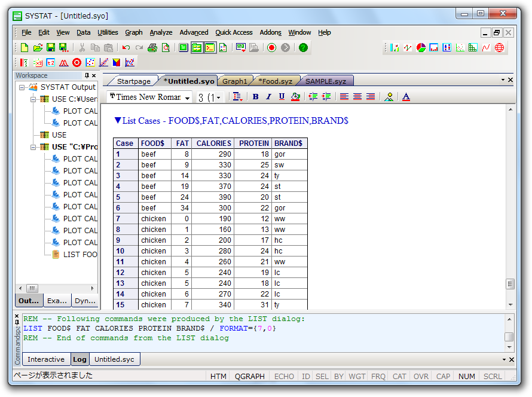Create a new file with the New icon
The width and height of the screenshot is (532, 397).
click(25, 47)
